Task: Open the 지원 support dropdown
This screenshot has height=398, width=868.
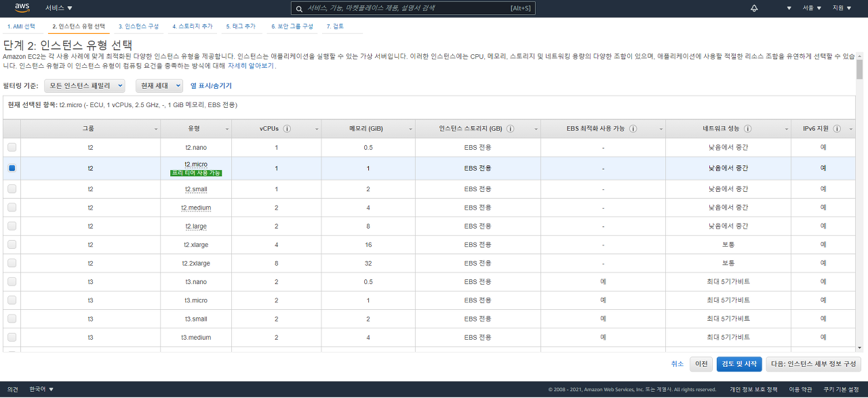Action: 842,8
